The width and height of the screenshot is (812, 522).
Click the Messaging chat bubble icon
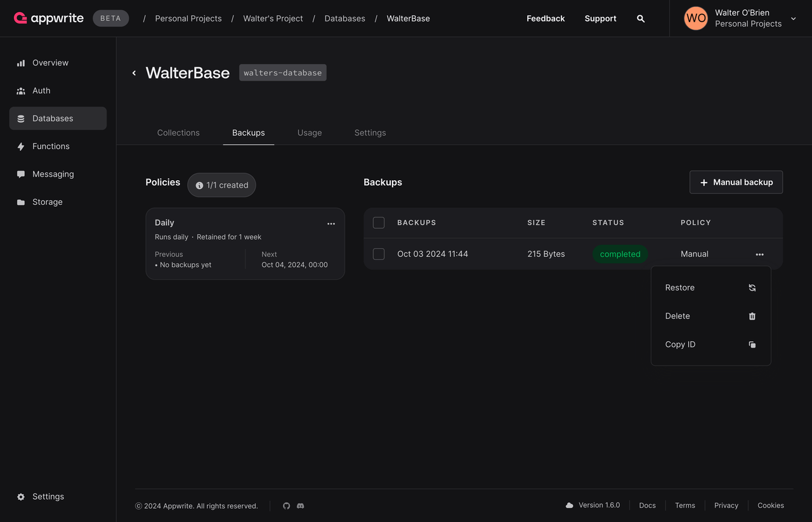tap(21, 174)
